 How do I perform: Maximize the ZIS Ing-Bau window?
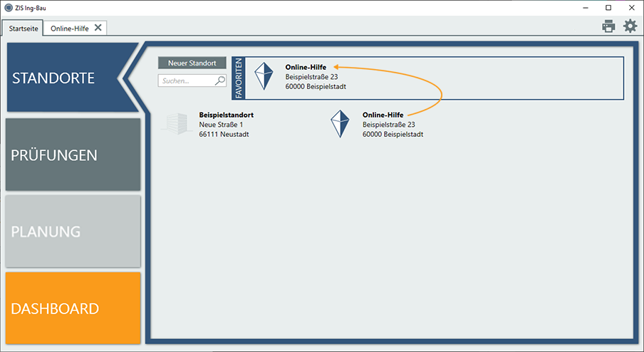[x=608, y=7]
